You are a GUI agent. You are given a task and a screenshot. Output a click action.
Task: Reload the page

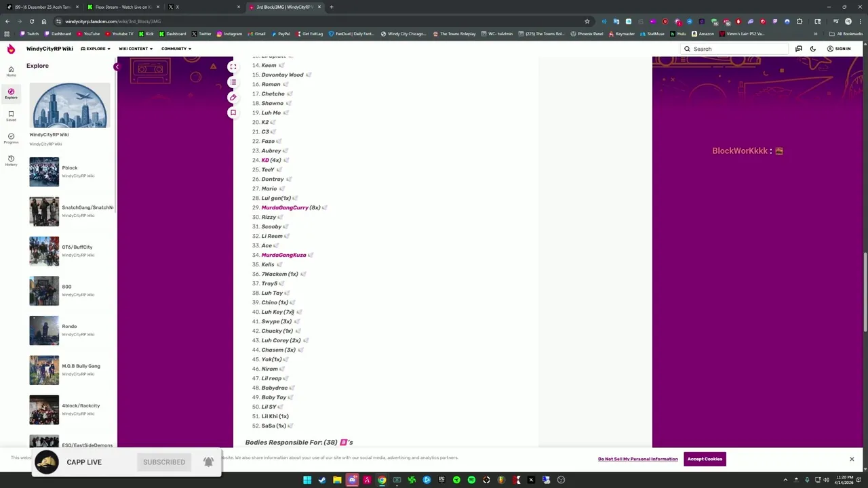tap(31, 21)
